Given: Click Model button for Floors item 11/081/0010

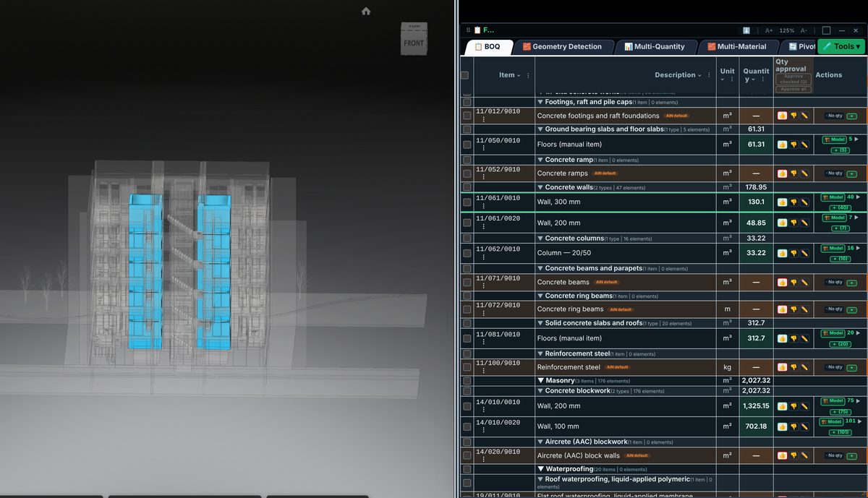Looking at the screenshot, I should pos(833,333).
